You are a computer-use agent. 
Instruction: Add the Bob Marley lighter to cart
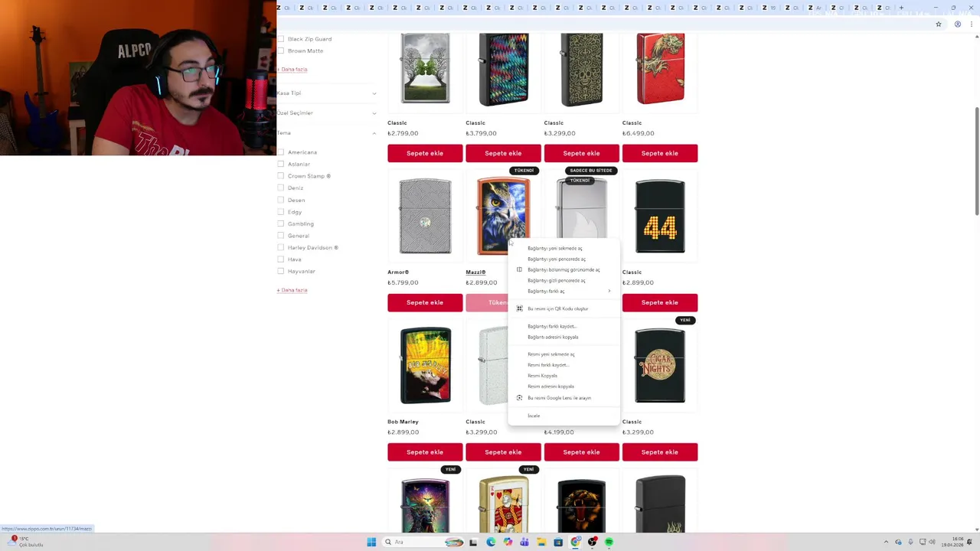coord(425,452)
